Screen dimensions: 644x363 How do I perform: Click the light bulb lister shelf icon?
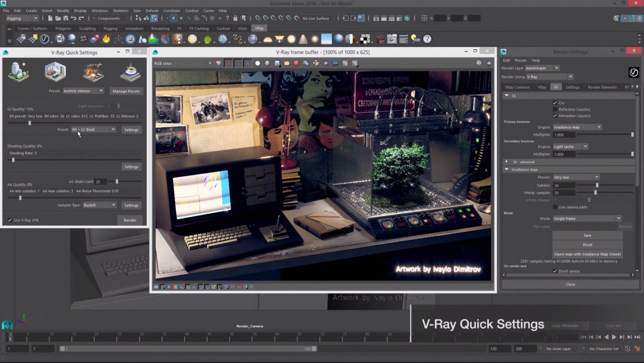tap(415, 39)
